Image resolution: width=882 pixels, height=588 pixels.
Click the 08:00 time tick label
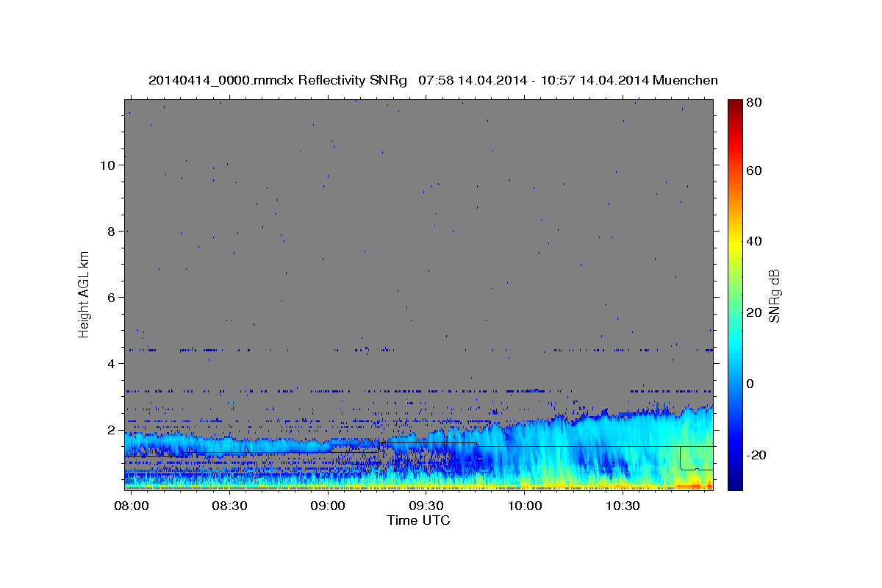132,506
